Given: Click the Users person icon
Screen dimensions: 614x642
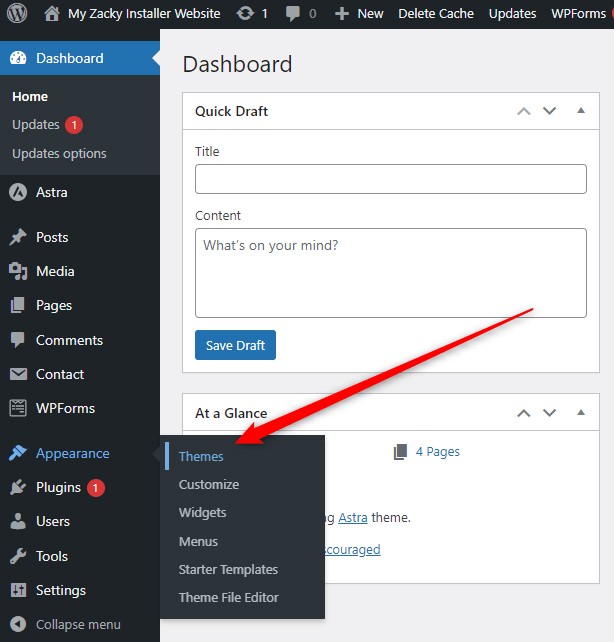Looking at the screenshot, I should click(x=18, y=521).
